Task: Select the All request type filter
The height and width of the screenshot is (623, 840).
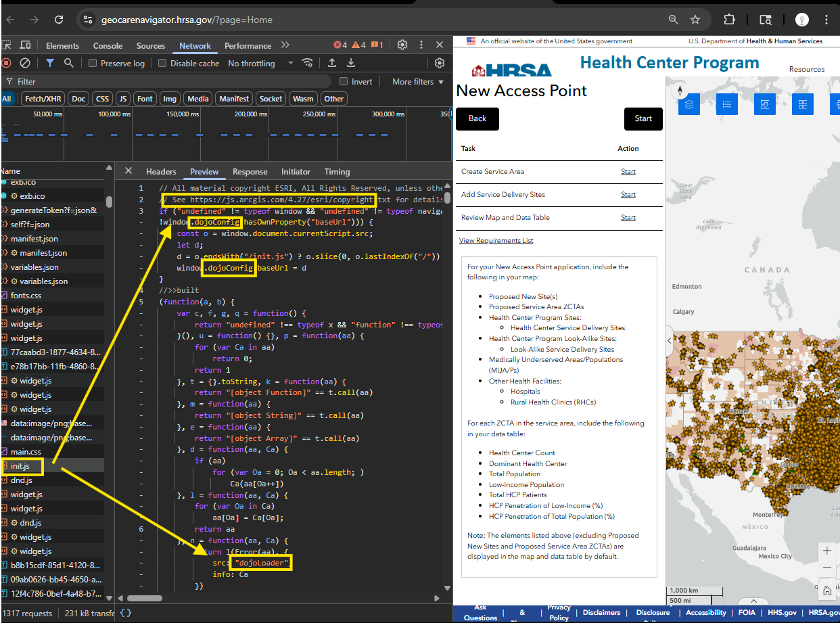Action: point(7,98)
